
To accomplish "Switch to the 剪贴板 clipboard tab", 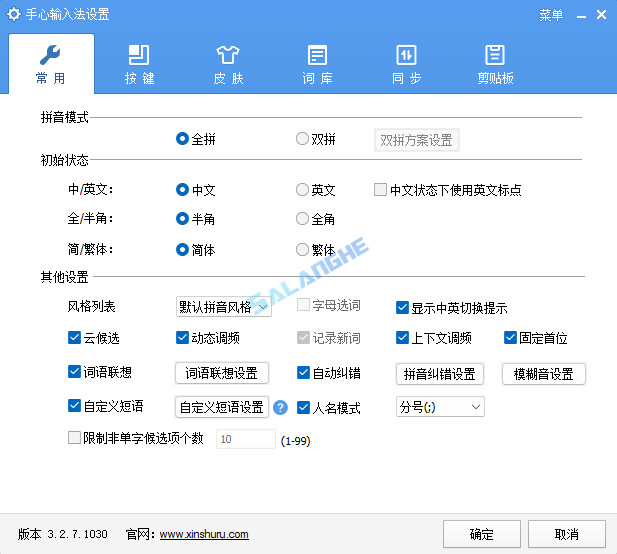I will coord(495,65).
